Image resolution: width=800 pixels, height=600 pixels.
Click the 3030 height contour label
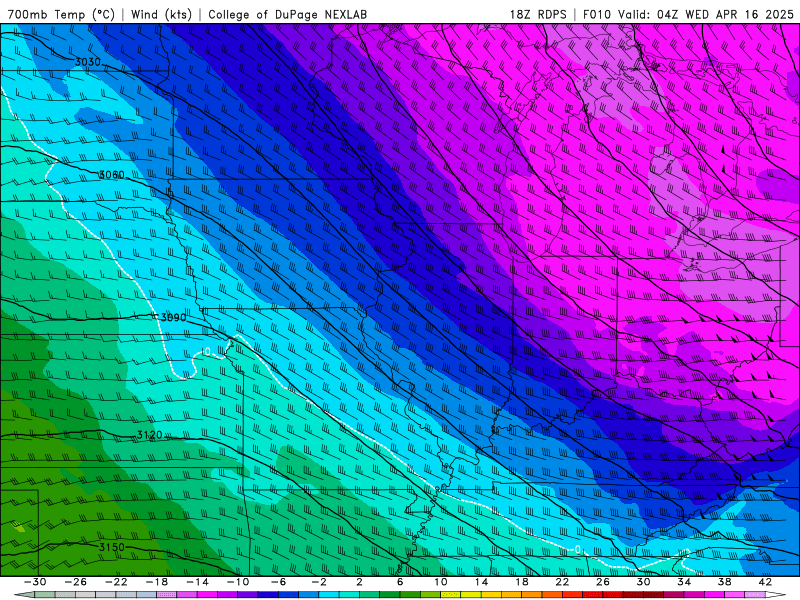(88, 62)
